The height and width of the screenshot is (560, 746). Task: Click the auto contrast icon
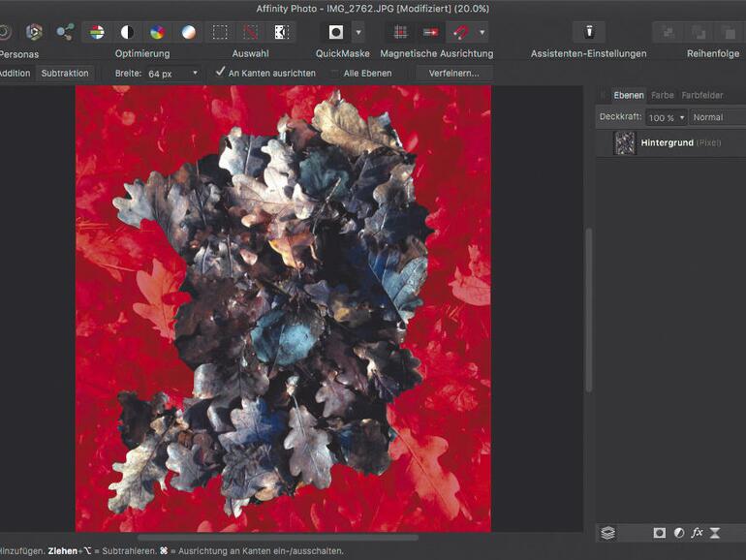126,32
